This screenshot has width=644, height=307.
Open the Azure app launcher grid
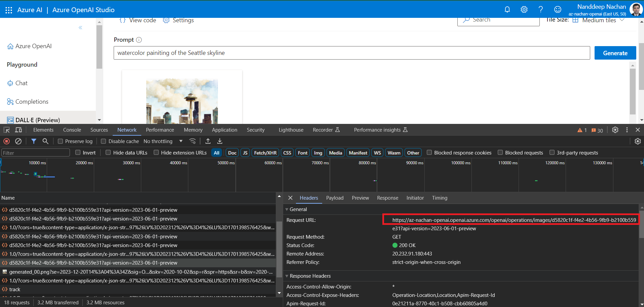[9, 10]
